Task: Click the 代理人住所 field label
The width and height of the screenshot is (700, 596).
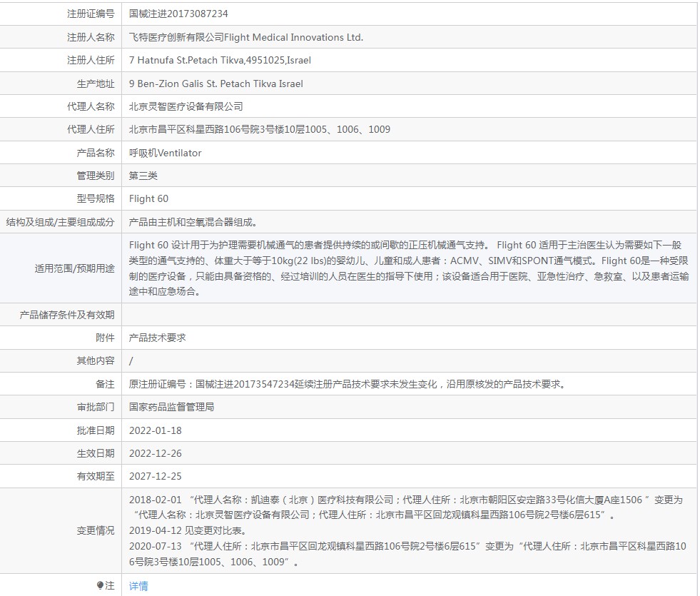Action: point(91,129)
